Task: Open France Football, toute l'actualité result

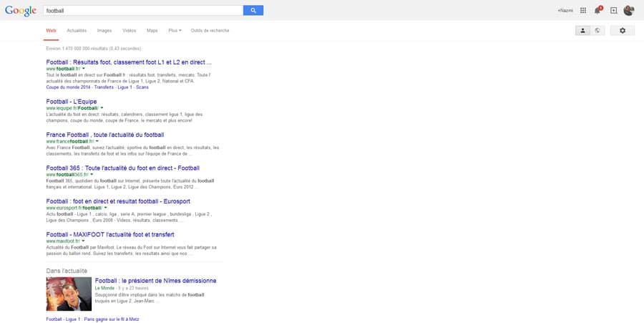Action: (104, 135)
